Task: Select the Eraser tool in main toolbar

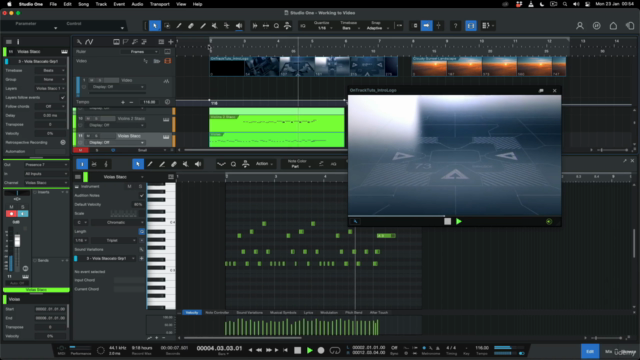Action: (x=191, y=26)
